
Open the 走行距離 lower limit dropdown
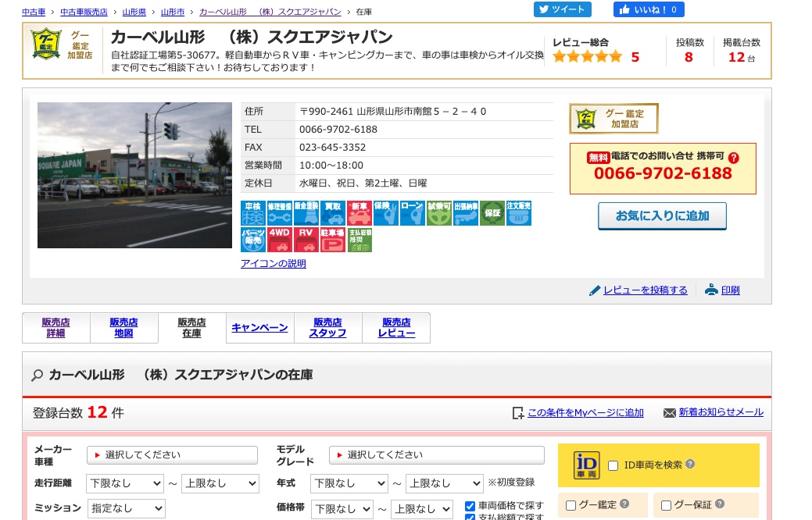125,484
